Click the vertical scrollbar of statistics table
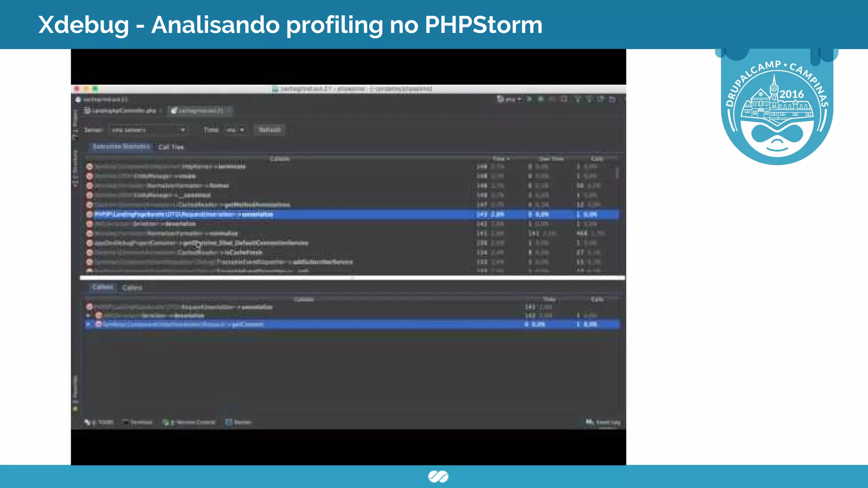Screen dimensions: 868x488 click(617, 173)
